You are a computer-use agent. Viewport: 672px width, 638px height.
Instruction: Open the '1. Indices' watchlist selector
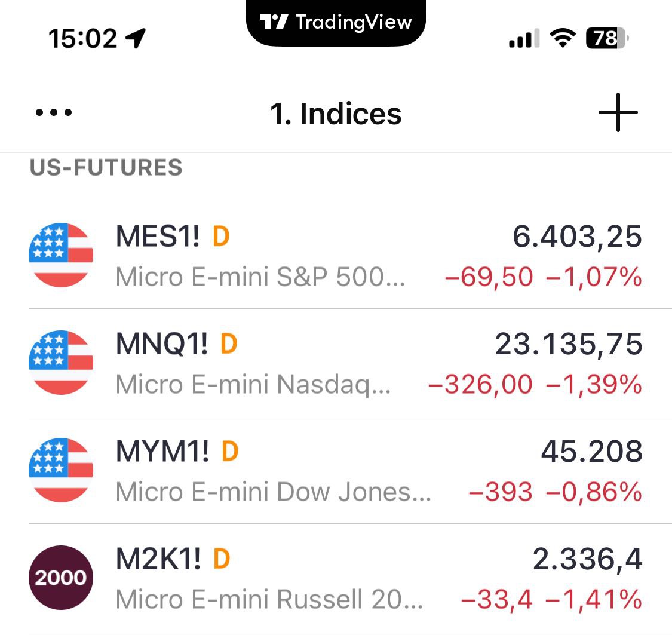[x=336, y=114]
